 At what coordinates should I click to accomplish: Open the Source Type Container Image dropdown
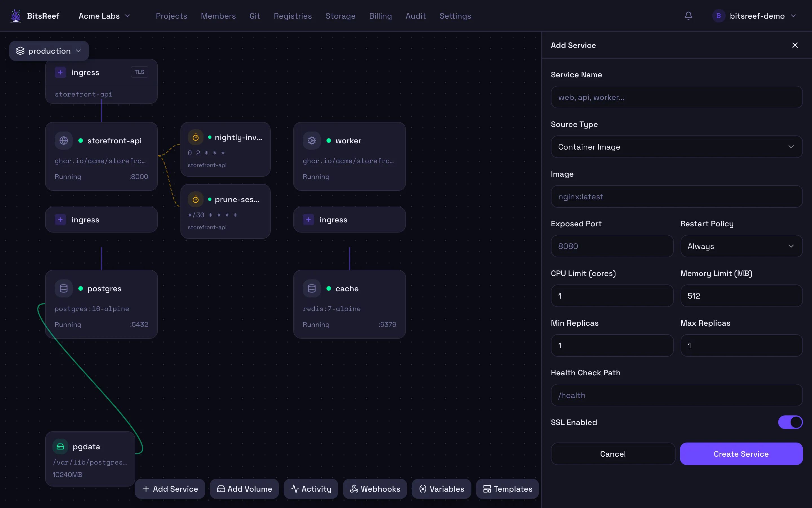click(676, 147)
